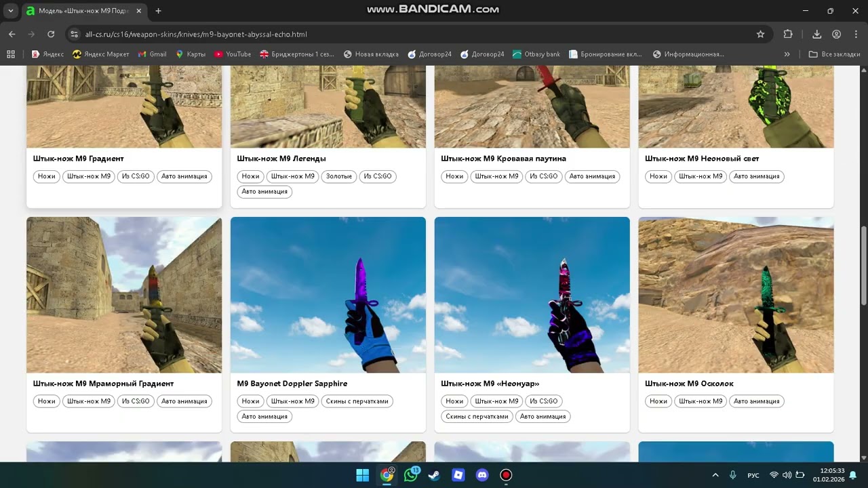Screen dimensions: 868x488
Task: Click the «Неонуар» knife preview image
Action: click(532, 295)
